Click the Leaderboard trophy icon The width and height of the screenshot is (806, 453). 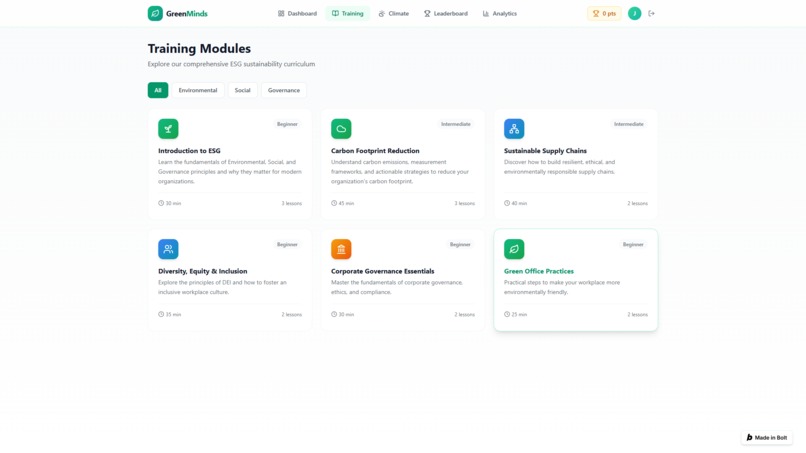pyautogui.click(x=427, y=13)
